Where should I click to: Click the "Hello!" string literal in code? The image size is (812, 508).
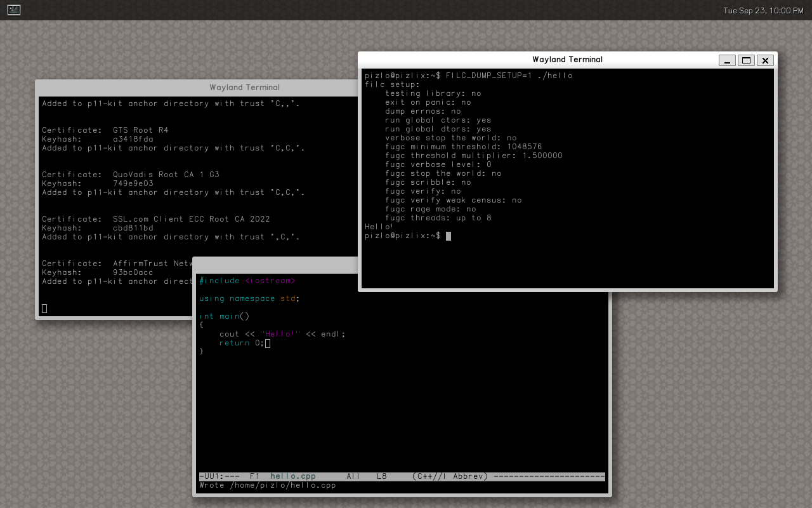(280, 334)
